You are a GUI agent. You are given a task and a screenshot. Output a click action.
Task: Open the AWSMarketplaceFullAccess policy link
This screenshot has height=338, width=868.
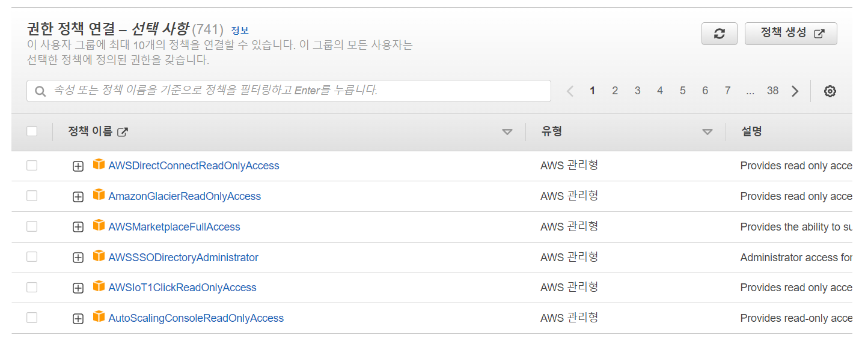(x=174, y=227)
